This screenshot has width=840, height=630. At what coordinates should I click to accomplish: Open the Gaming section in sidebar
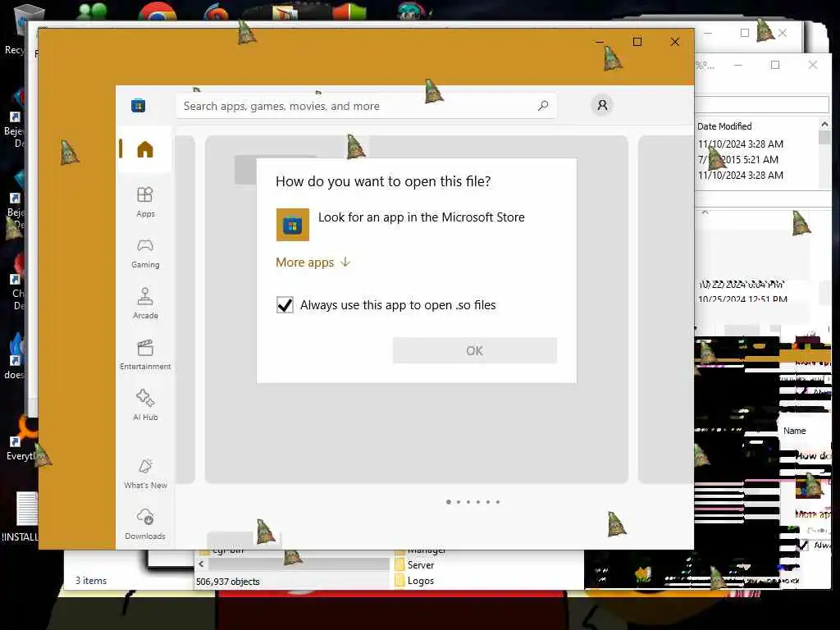click(145, 253)
